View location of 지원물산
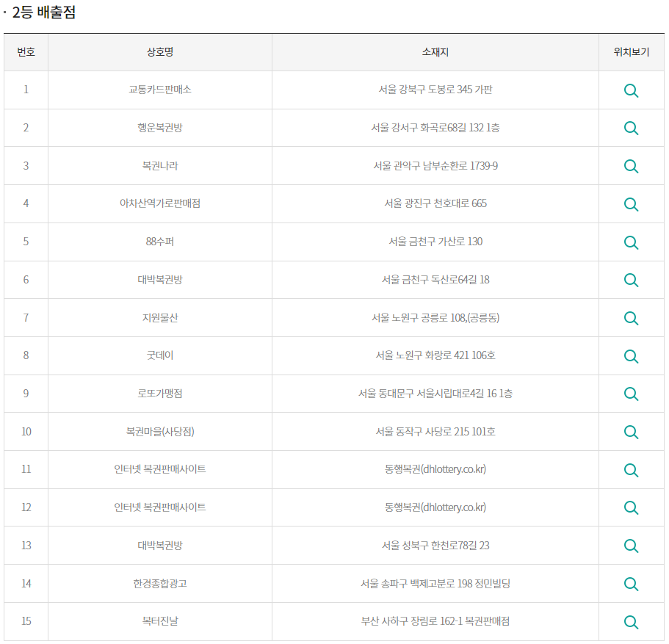Screen dimensions: 669x644 [x=631, y=318]
